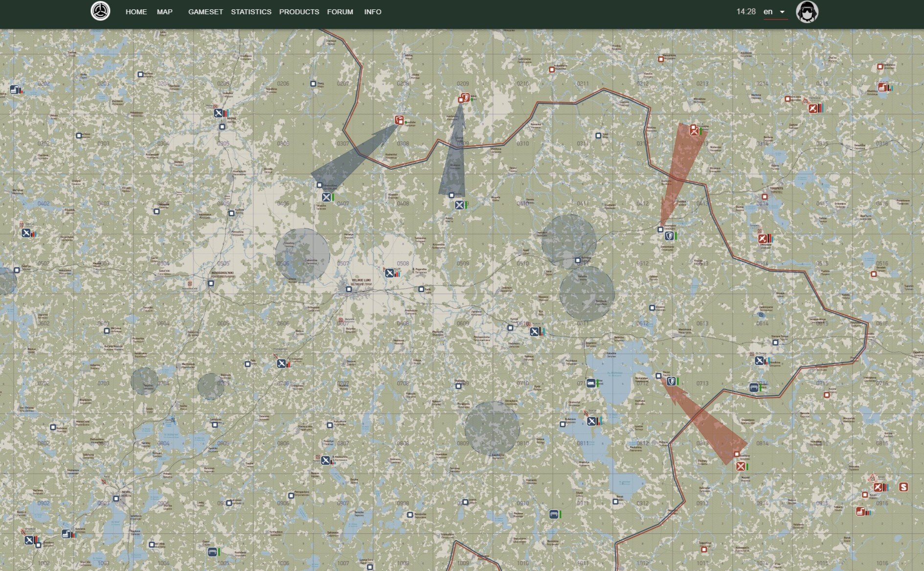Click the red "S" marker icon
Image resolution: width=924 pixels, height=571 pixels.
pos(903,487)
